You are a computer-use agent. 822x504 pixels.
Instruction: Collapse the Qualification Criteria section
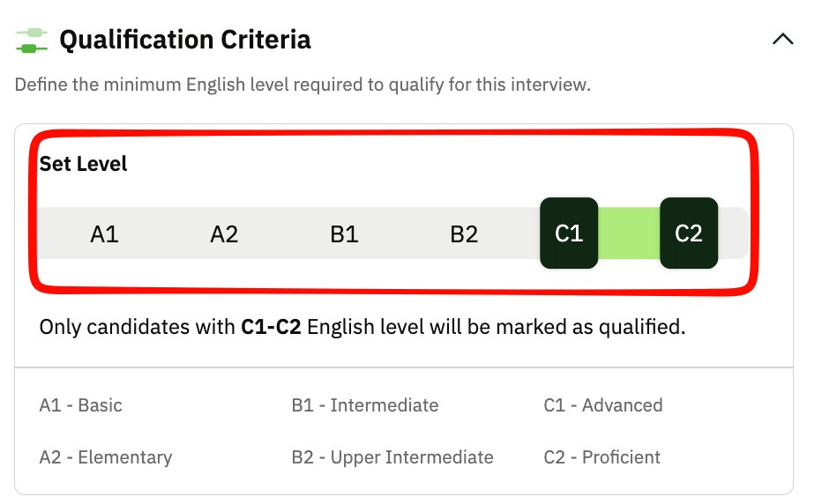[x=782, y=40]
